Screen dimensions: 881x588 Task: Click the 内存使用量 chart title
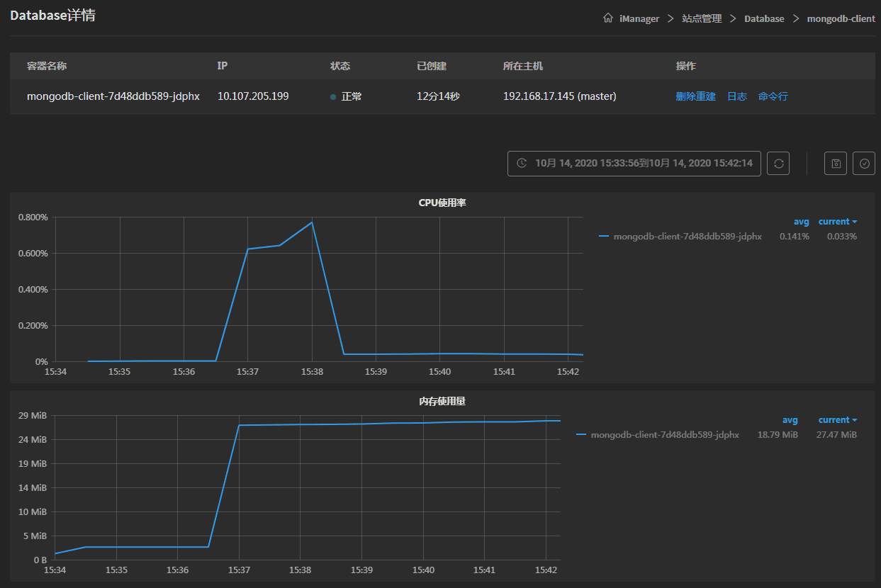pos(442,401)
